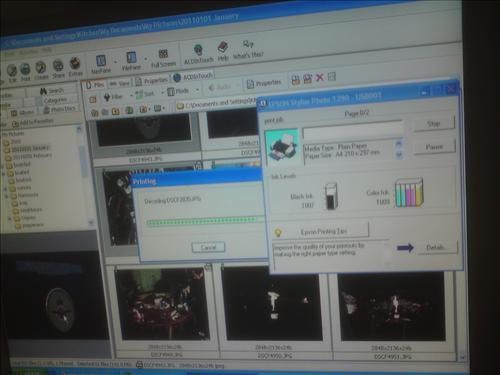Click the green printing progress bar
Viewport: 500px width, 375px height.
point(203,221)
